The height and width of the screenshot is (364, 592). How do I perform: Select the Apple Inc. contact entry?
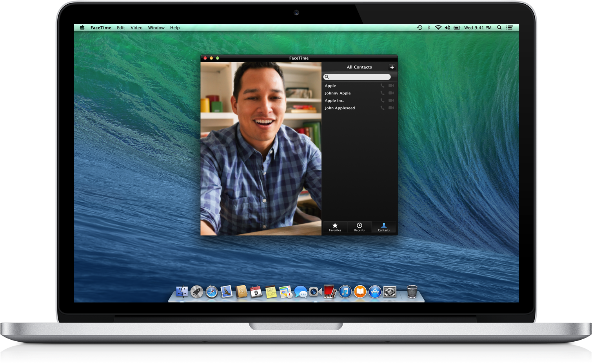[x=334, y=101]
